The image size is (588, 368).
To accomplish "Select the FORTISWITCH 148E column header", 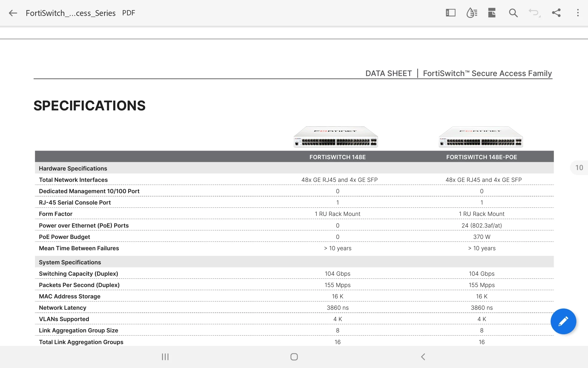I will coord(337,157).
